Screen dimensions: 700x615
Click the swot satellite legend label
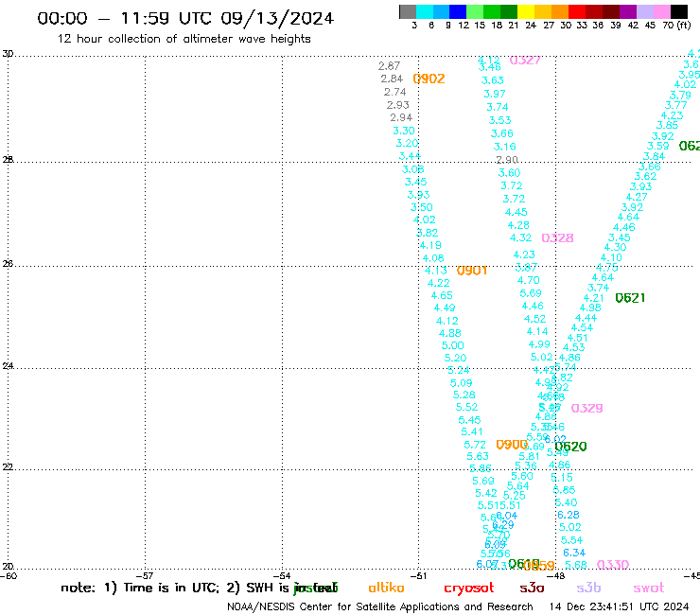tap(649, 589)
